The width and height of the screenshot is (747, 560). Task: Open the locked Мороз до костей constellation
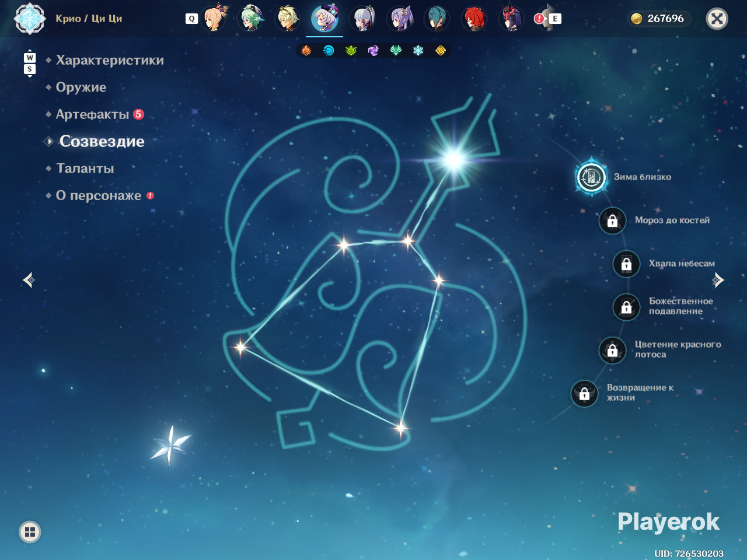612,220
